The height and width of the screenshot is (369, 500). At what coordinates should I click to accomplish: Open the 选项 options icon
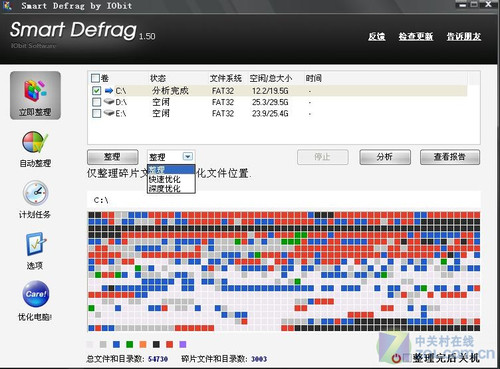(x=35, y=244)
